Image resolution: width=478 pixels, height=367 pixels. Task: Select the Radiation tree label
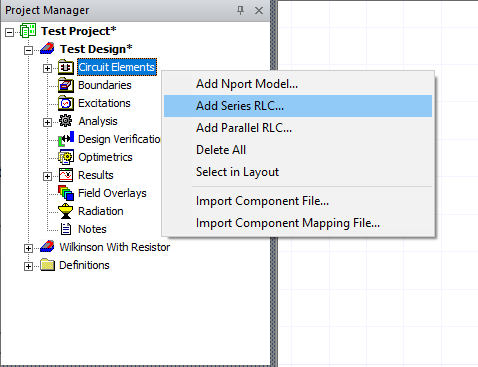tap(101, 211)
